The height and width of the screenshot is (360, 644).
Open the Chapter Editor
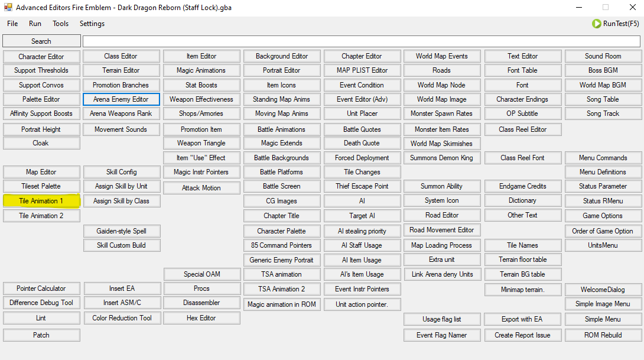point(362,56)
